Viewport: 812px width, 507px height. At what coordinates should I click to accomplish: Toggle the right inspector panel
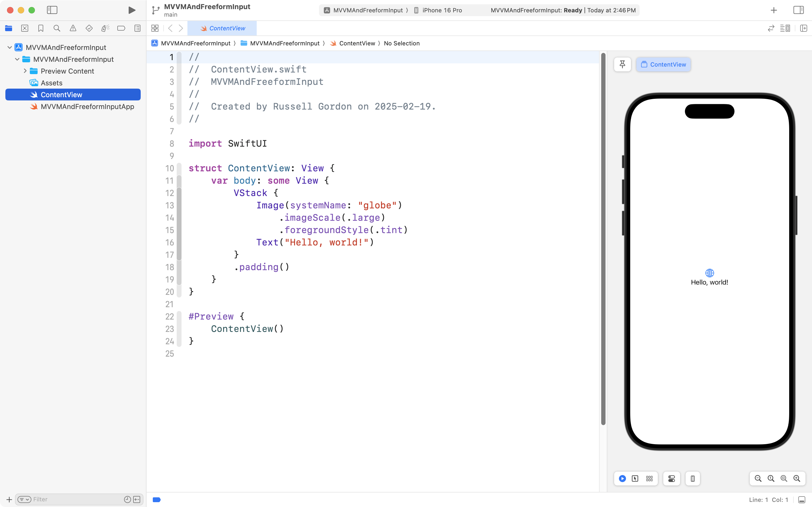[798, 10]
